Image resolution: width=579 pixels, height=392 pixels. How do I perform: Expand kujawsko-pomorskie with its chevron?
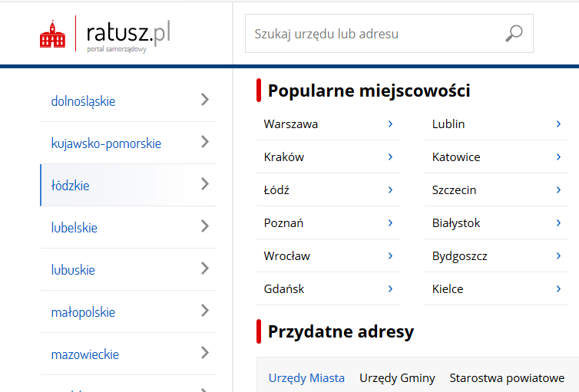click(x=205, y=142)
